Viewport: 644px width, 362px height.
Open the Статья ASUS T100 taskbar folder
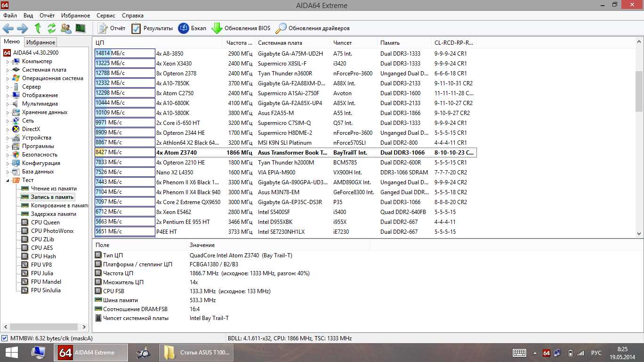[x=195, y=353]
